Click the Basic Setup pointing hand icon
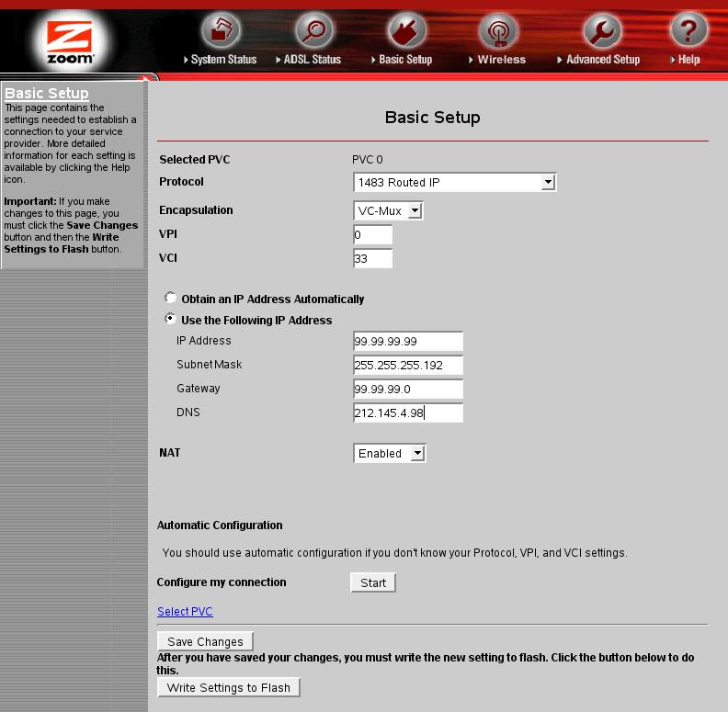728x712 pixels. [407, 30]
